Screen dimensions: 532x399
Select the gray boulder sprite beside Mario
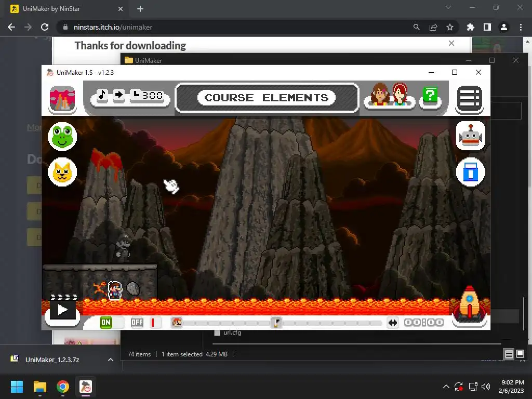click(133, 289)
